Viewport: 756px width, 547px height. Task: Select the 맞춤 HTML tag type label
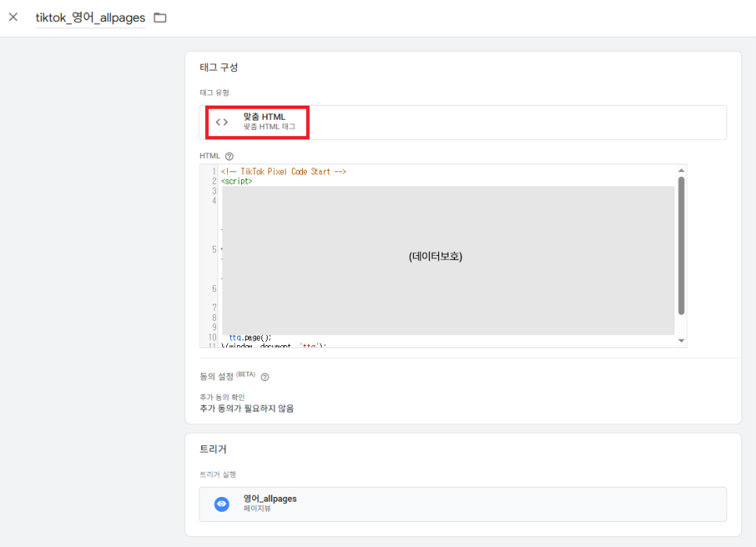[x=265, y=117]
